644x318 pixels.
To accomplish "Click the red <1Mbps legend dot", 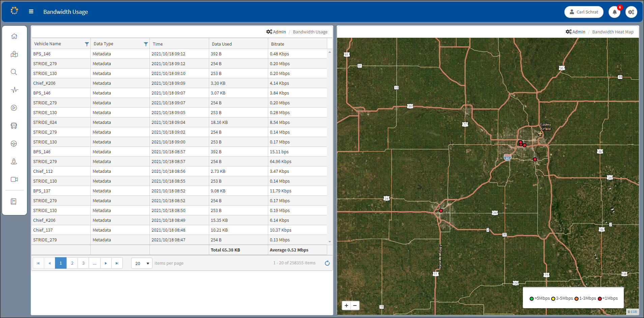I will [600, 298].
